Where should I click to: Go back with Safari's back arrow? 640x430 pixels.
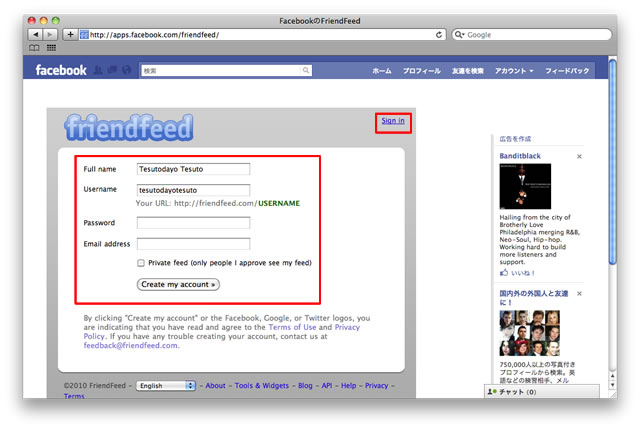[36, 35]
